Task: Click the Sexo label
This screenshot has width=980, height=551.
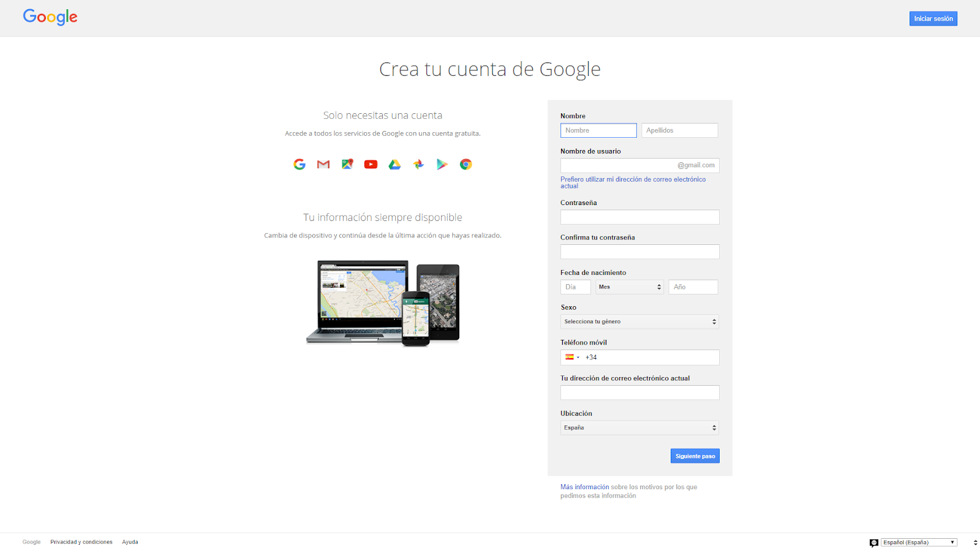Action: tap(568, 307)
